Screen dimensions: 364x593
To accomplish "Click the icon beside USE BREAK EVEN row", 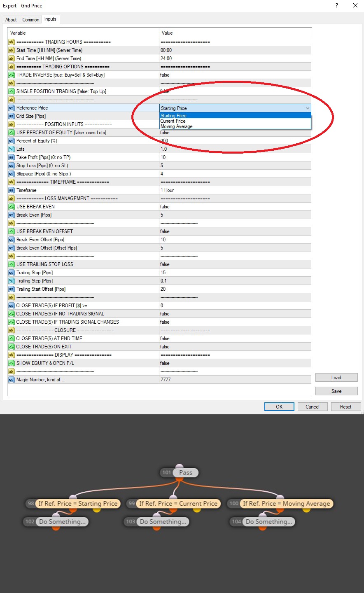I will point(12,207).
